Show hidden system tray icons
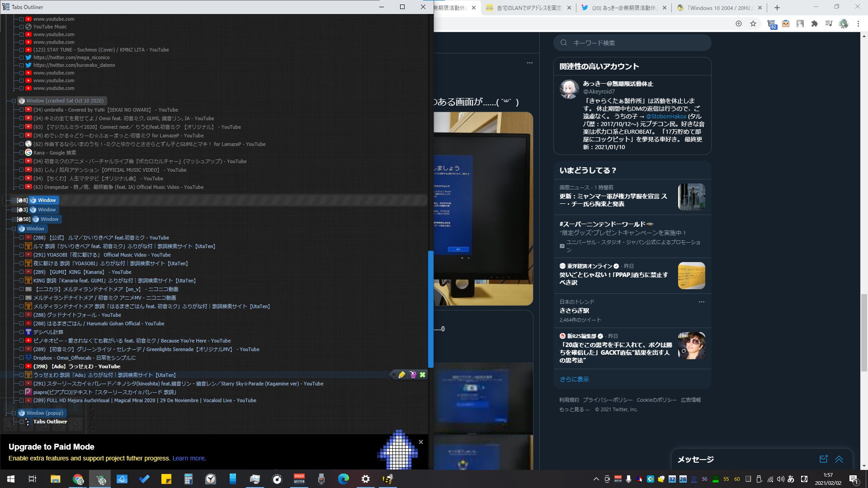This screenshot has width=868, height=488. click(x=596, y=479)
